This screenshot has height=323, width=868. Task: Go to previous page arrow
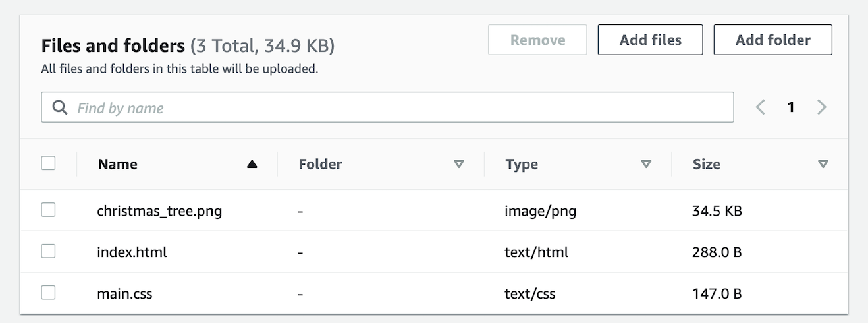[761, 107]
